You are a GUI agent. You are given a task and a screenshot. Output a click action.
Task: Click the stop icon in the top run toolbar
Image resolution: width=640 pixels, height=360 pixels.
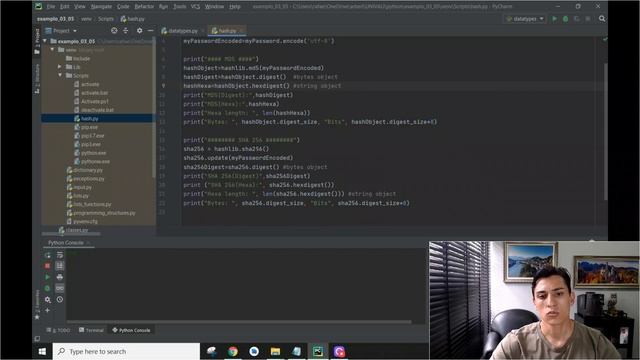[x=588, y=19]
